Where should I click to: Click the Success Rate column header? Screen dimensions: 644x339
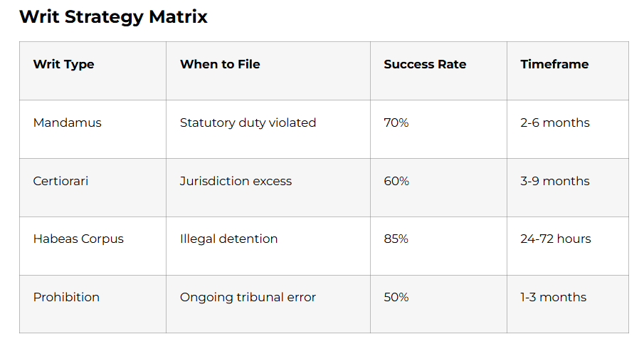point(425,64)
